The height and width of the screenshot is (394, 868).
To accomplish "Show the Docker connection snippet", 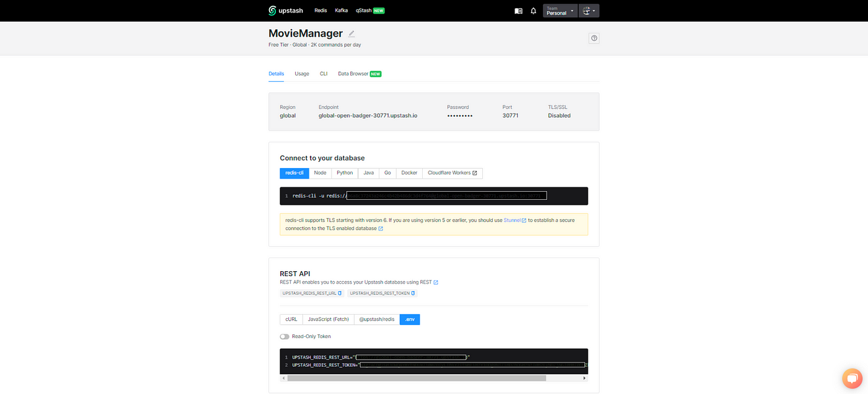I will pos(409,173).
